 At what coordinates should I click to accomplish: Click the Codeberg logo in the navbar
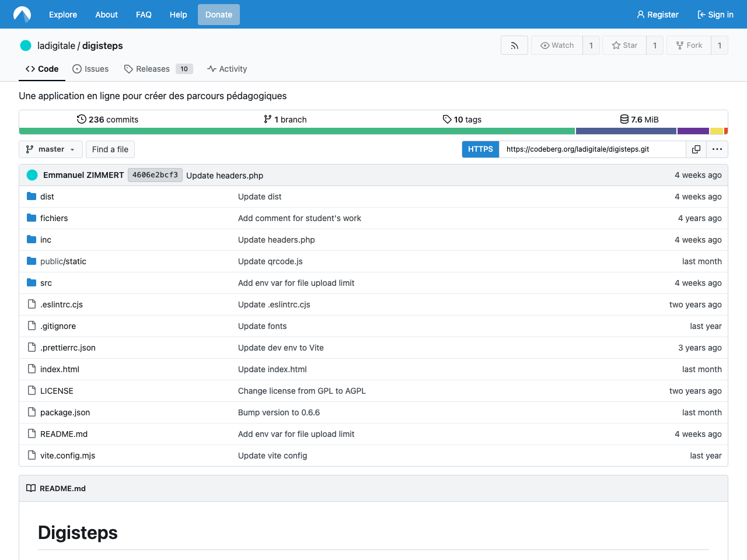coord(22,14)
